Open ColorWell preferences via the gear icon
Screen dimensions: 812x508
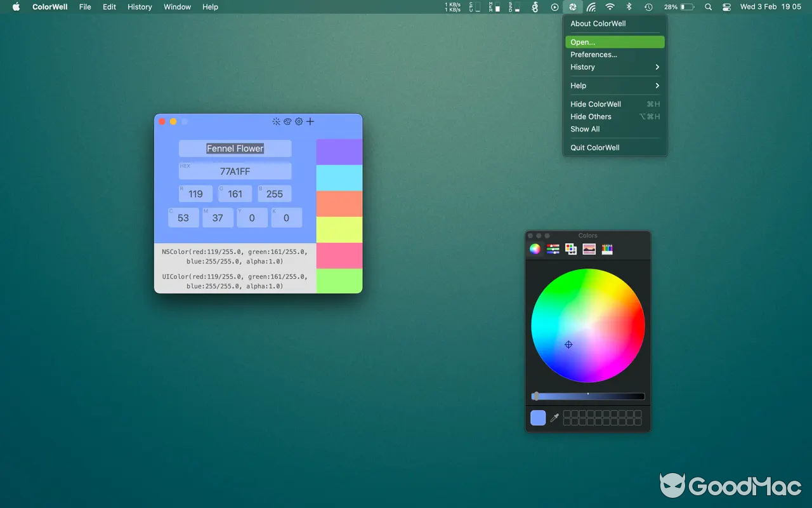(299, 121)
